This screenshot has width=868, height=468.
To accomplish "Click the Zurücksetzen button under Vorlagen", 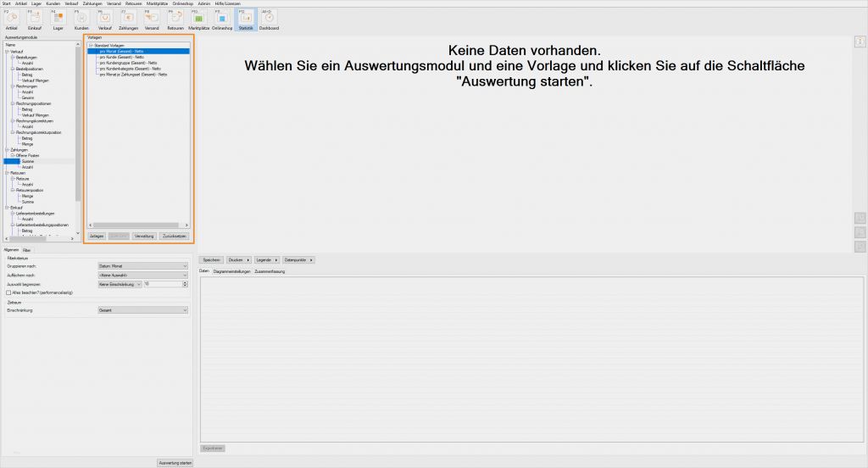I will [175, 236].
